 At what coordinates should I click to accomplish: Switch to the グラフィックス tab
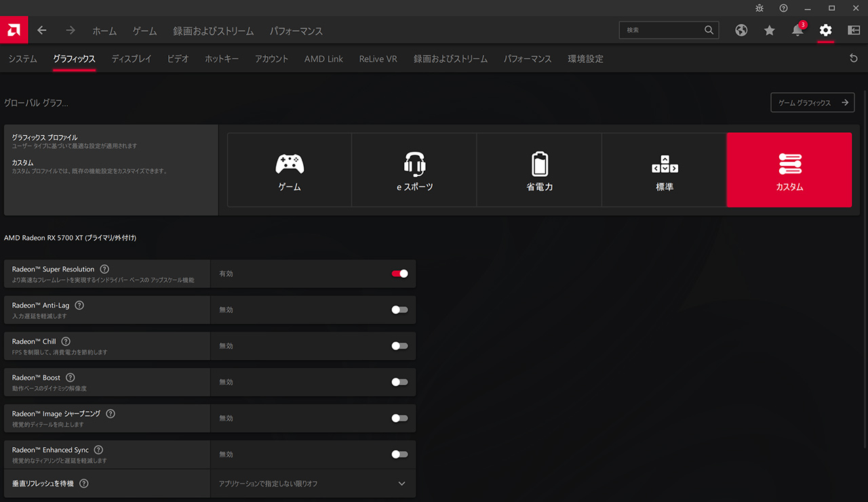(75, 59)
